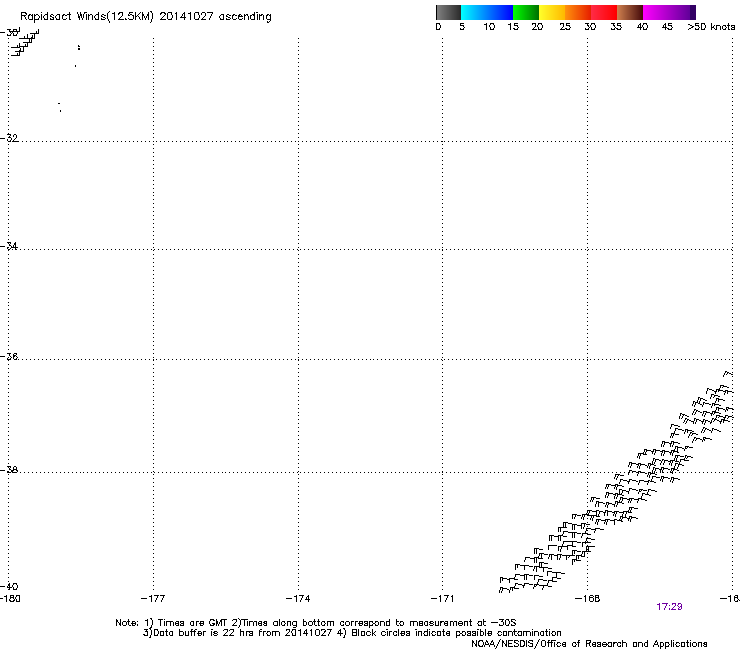Click the 'Rapidscat Winds(12.5KM) 20141027 ascending' title
The height and width of the screenshot is (650, 740).
(x=146, y=17)
